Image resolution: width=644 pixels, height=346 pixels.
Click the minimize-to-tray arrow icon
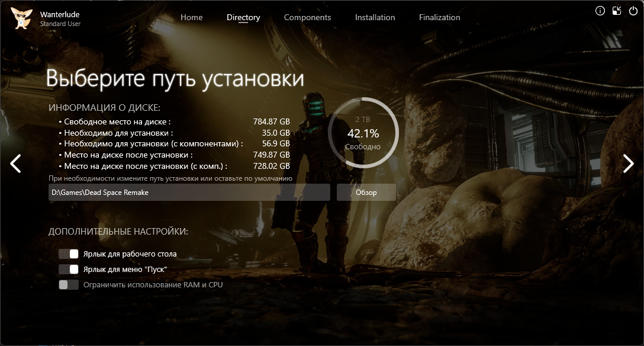pyautogui.click(x=616, y=11)
